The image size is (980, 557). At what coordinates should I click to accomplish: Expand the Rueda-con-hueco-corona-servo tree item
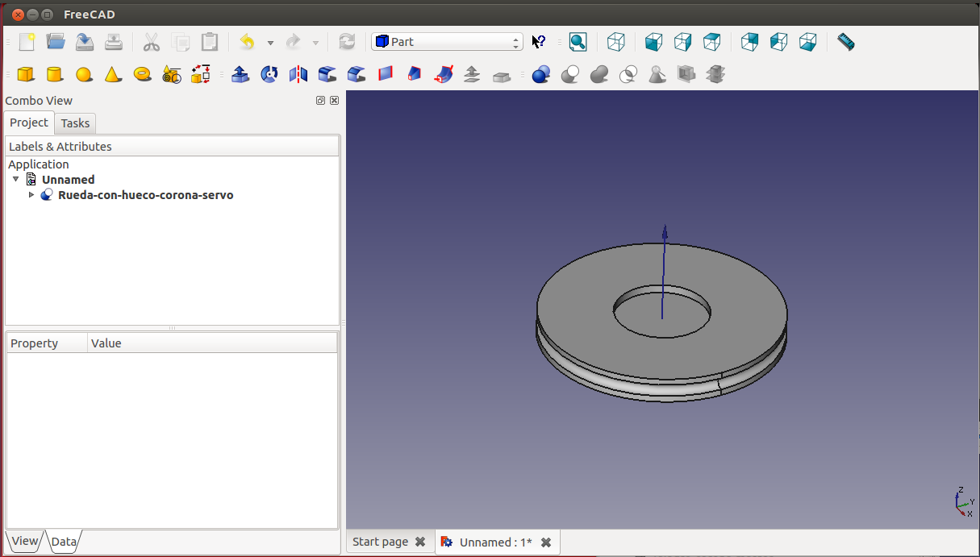coord(31,195)
